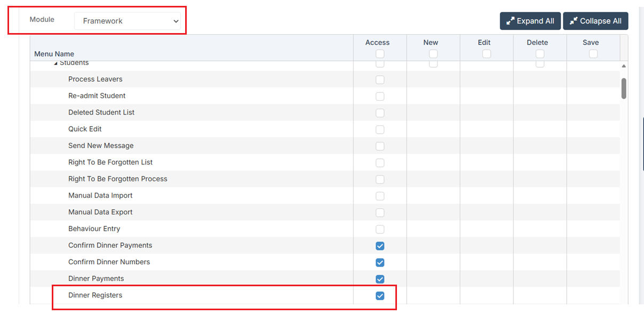Image resolution: width=644 pixels, height=323 pixels.
Task: Click the Menu Name column header
Action: [54, 54]
